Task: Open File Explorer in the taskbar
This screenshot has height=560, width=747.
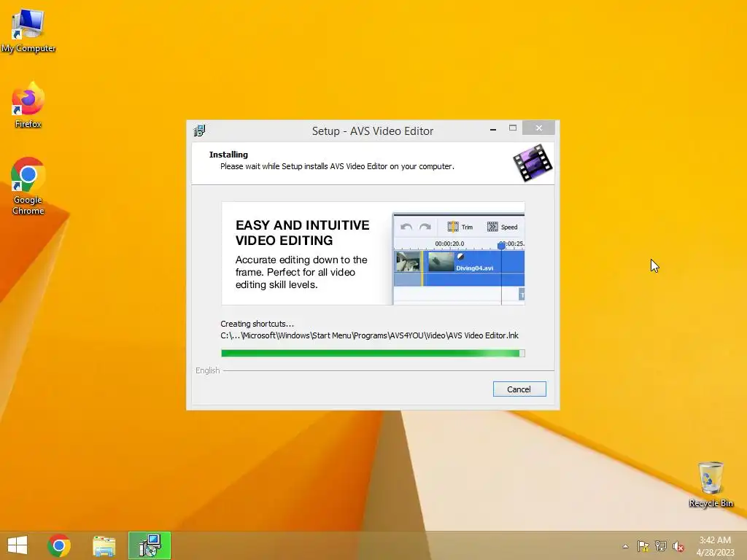Action: (x=104, y=545)
